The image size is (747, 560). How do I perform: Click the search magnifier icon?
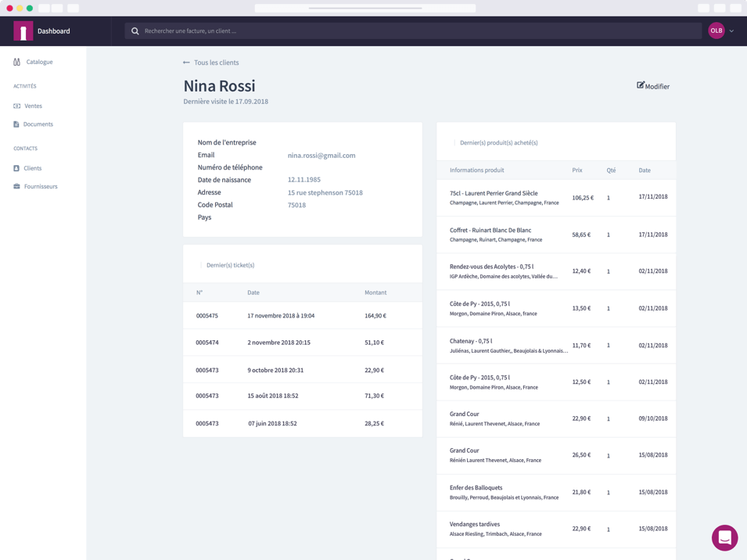click(136, 31)
